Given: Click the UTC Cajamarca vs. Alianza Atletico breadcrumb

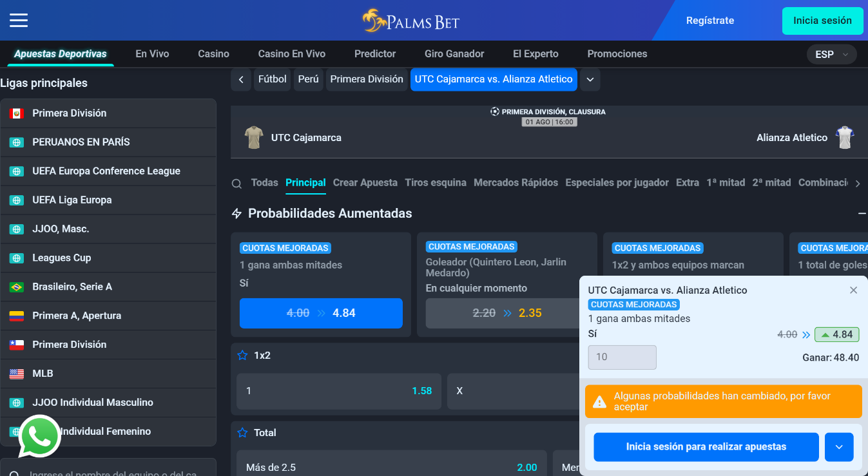Looking at the screenshot, I should [x=494, y=80].
